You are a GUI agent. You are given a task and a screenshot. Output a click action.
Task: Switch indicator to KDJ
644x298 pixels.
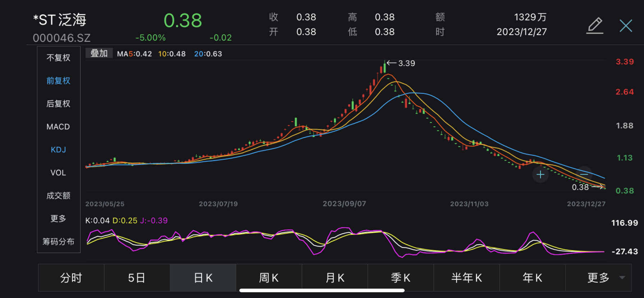coord(58,150)
